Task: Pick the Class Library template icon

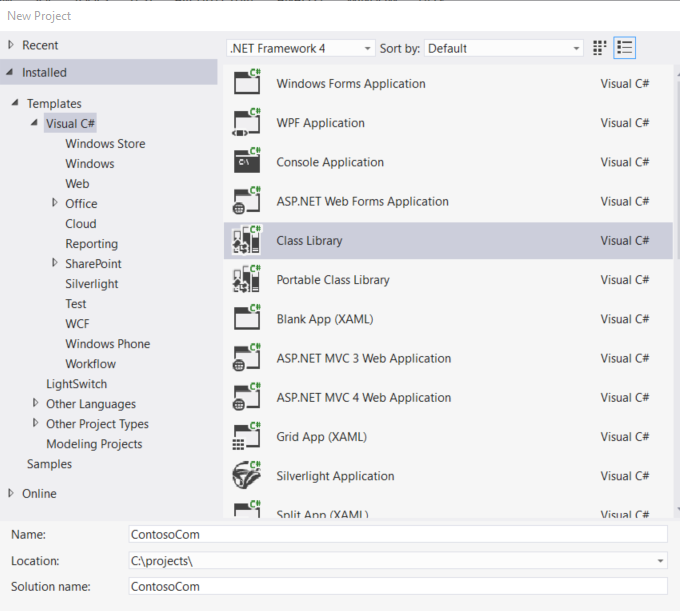Action: [x=246, y=241]
